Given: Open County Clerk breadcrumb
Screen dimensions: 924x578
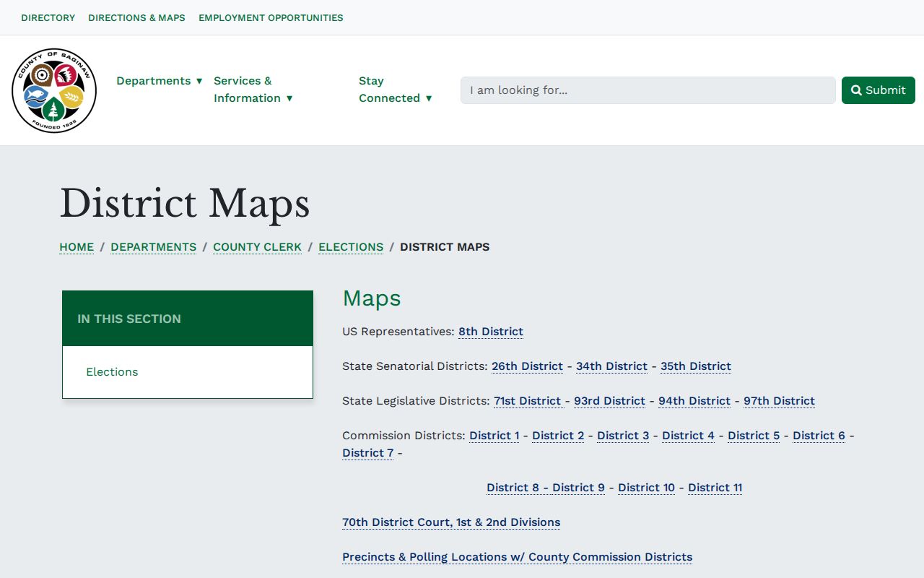Looking at the screenshot, I should (257, 247).
